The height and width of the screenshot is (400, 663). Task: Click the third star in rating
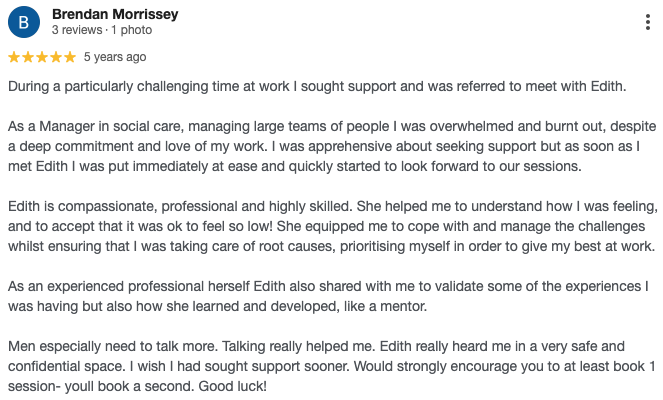(42, 57)
